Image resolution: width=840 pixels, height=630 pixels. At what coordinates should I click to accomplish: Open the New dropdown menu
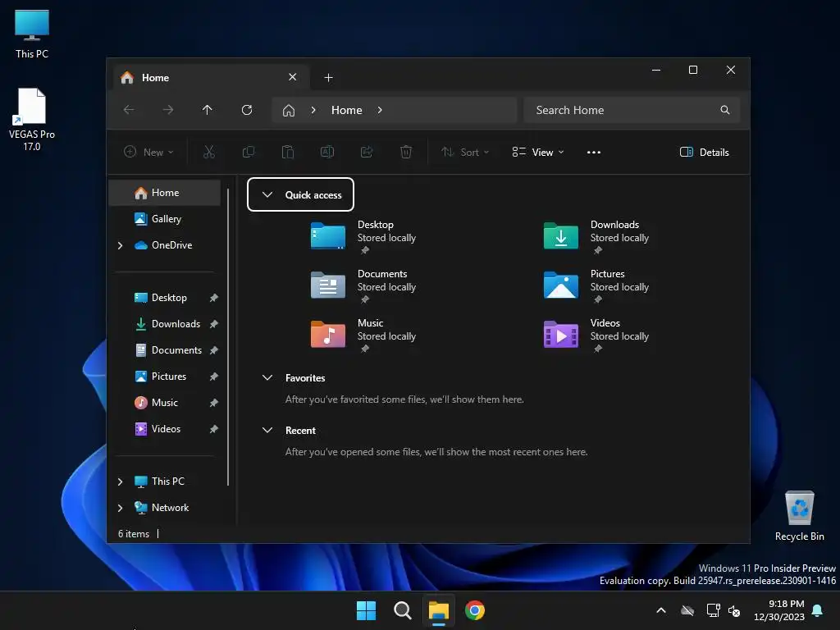coord(148,152)
